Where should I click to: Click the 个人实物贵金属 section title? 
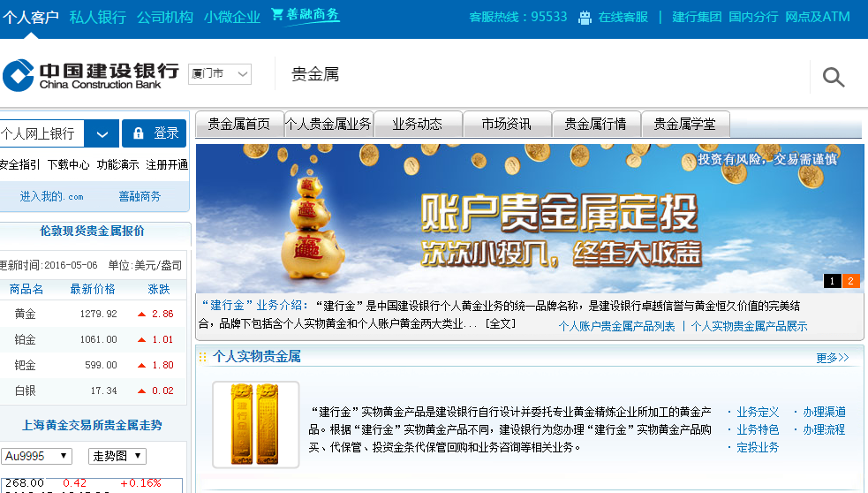257,356
